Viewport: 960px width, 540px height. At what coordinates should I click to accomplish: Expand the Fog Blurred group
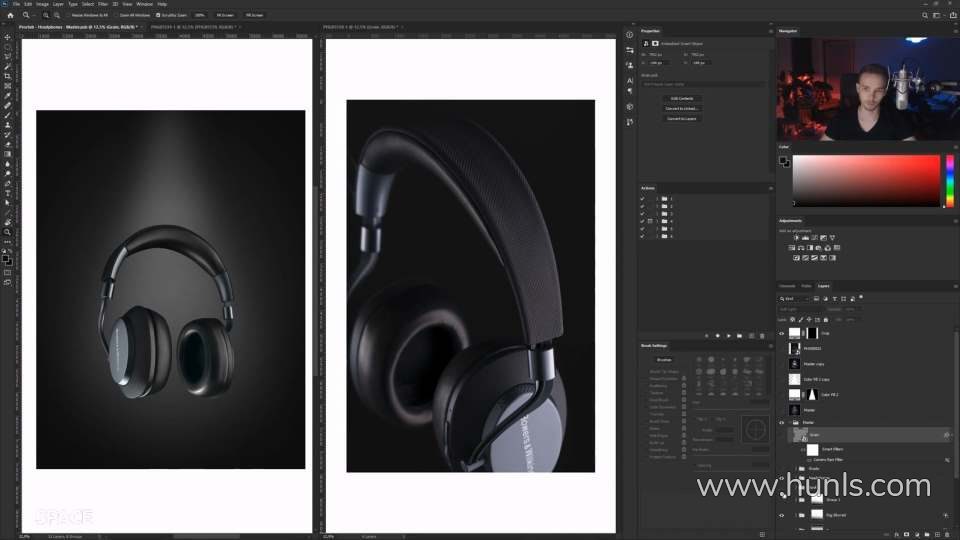795,516
